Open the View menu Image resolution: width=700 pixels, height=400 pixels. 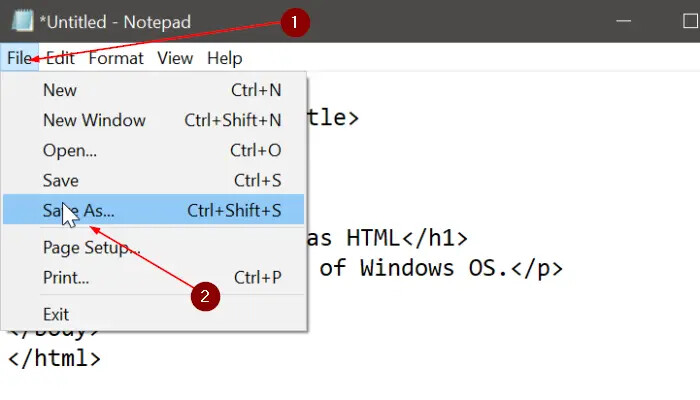pyautogui.click(x=175, y=58)
